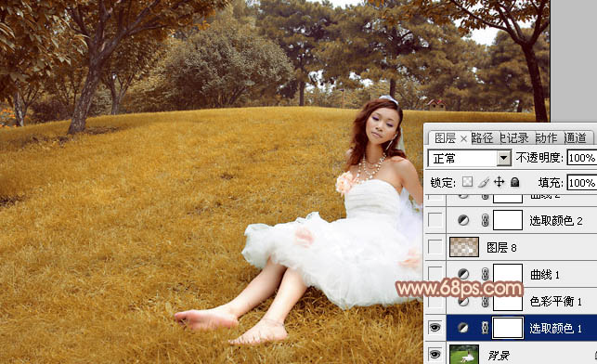Hide the 背景 layer eye icon
597x364 pixels.
tap(435, 355)
